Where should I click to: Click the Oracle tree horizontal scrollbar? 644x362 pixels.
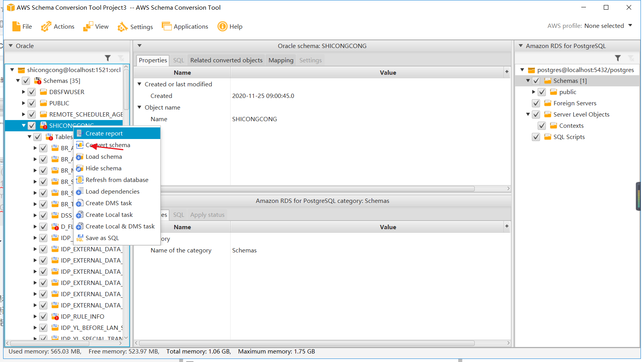click(50, 343)
